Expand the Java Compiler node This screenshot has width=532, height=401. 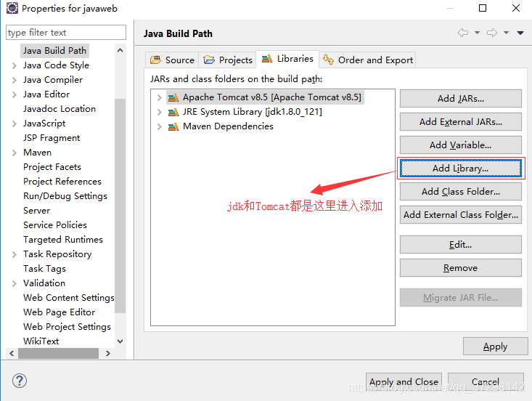(15, 80)
